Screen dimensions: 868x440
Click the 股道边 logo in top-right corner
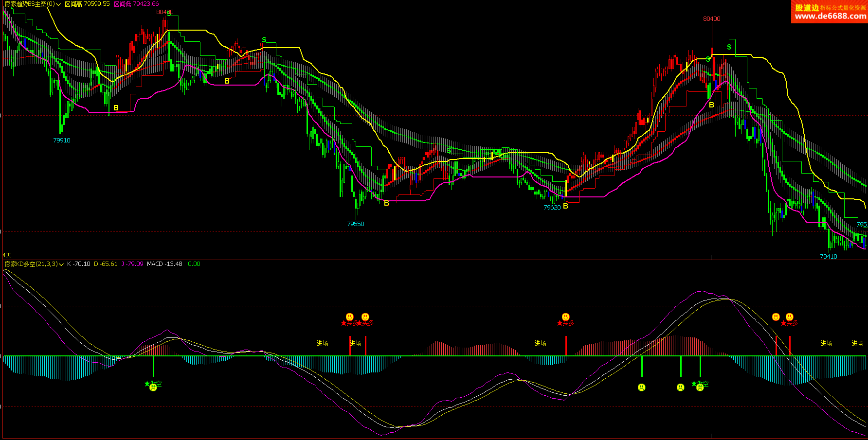click(807, 7)
